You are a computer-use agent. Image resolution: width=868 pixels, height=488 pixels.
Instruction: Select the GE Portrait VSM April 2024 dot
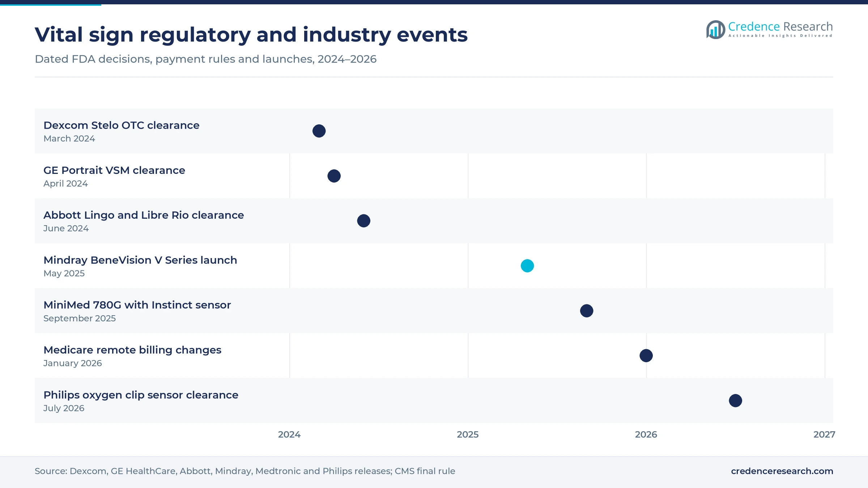coord(334,176)
